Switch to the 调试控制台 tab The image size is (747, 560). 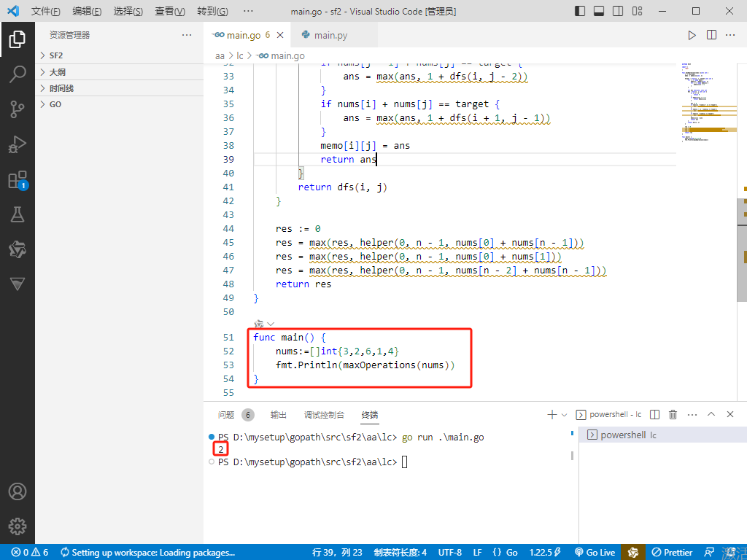[324, 415]
